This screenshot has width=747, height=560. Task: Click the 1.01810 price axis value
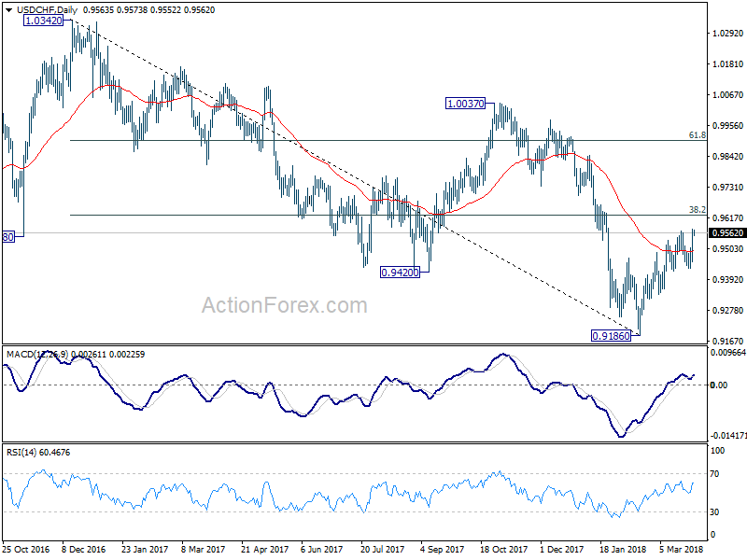pos(727,63)
